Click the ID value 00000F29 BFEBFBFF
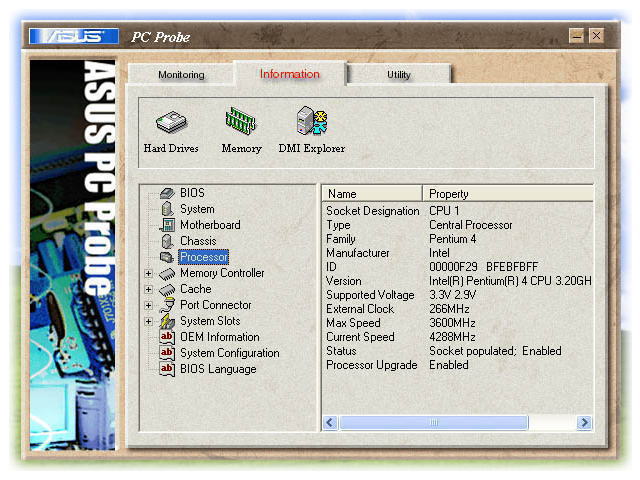This screenshot has height=480, width=640. 484,267
